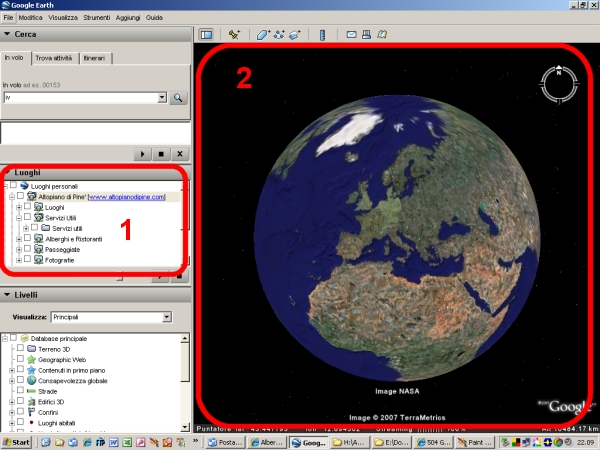Click the Livelli list scroll down arrow
This screenshot has height=450, width=600.
tap(185, 427)
